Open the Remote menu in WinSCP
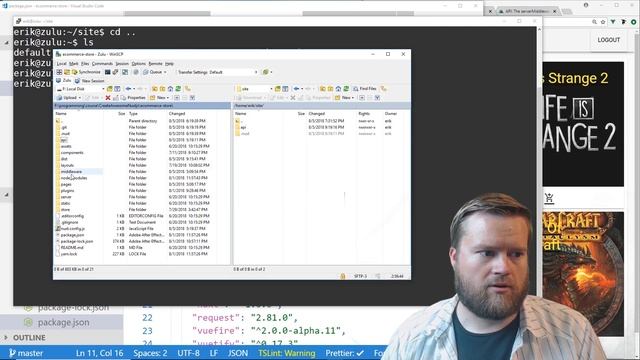640x360 pixels. [x=155, y=64]
